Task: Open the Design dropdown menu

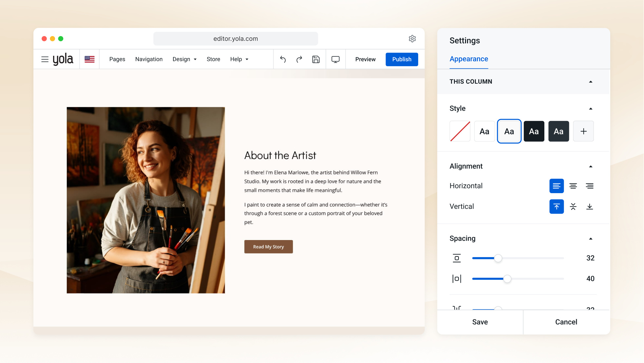Action: coord(185,59)
